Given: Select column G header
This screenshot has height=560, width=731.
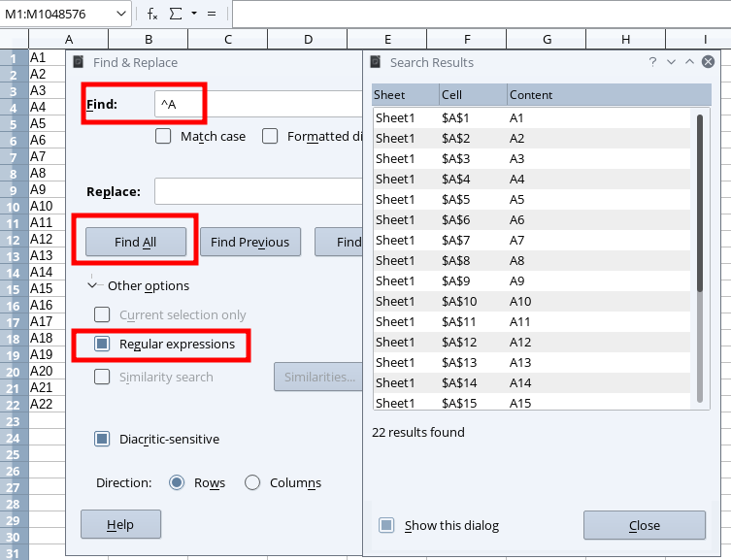Looking at the screenshot, I should click(x=547, y=40).
